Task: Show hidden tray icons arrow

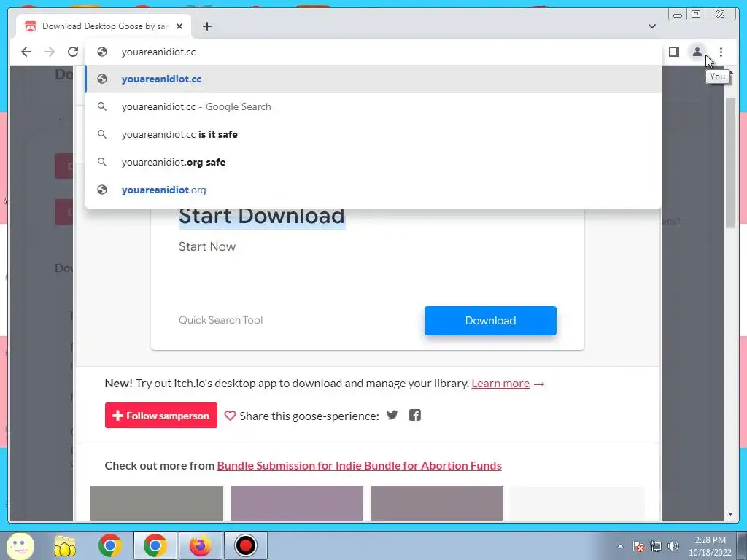Action: pyautogui.click(x=620, y=547)
